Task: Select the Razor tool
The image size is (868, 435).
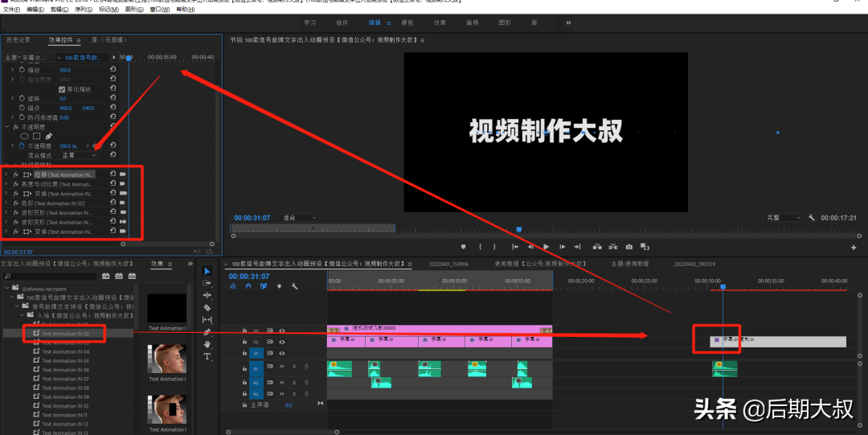Action: (207, 307)
